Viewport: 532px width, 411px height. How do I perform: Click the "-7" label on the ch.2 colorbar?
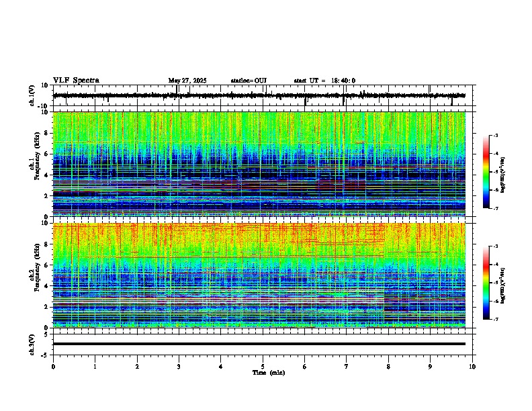point(495,319)
